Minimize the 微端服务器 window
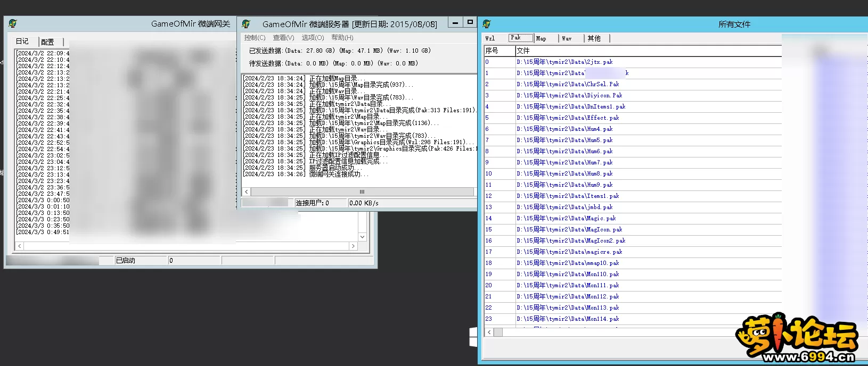This screenshot has height=366, width=868. [x=455, y=22]
